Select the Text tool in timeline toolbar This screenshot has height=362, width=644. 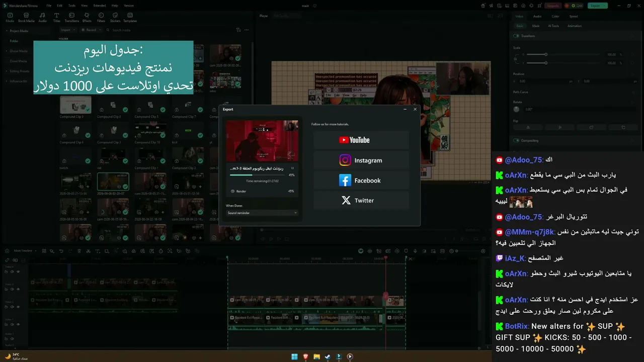[x=98, y=250]
